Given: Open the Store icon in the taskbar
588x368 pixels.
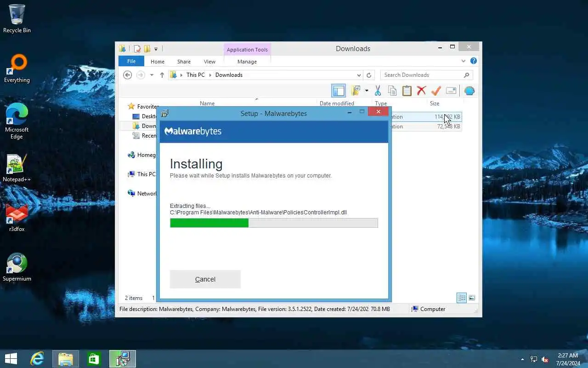Looking at the screenshot, I should (x=94, y=359).
